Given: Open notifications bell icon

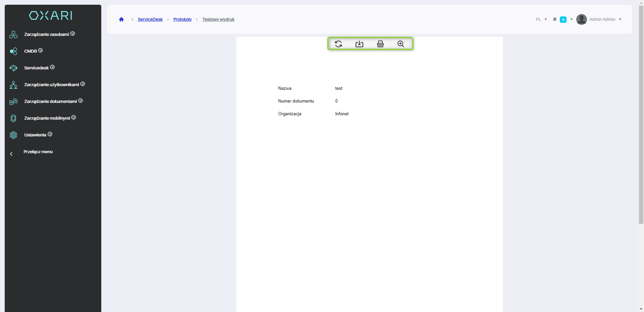Looking at the screenshot, I should click(x=555, y=19).
